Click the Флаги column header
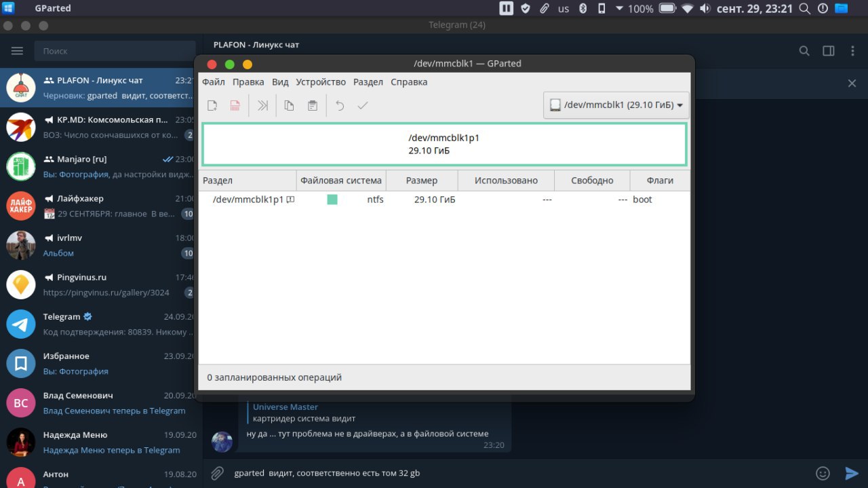 pyautogui.click(x=660, y=181)
